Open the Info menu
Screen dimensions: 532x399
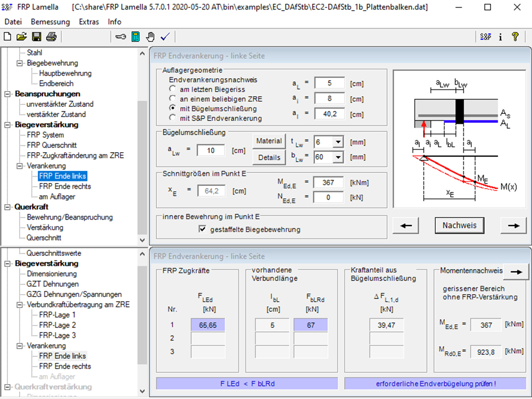pos(114,22)
